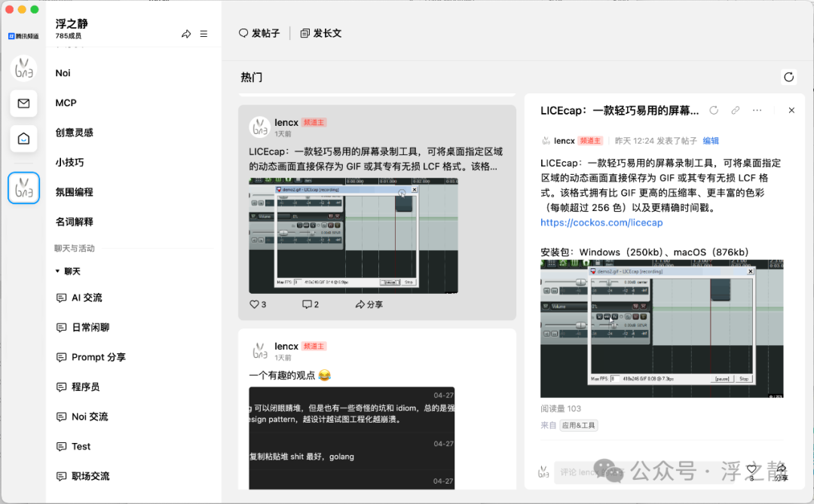Open the share channel arrow icon
814x504 pixels.
[186, 34]
